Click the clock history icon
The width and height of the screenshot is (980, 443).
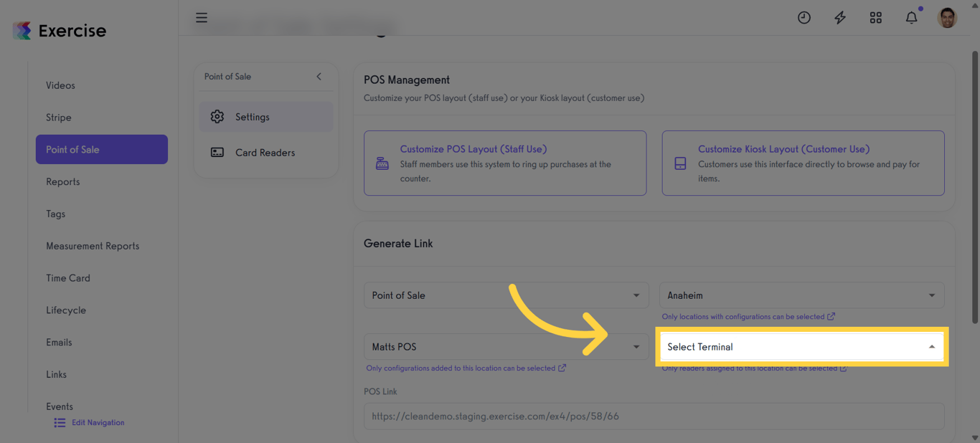804,18
